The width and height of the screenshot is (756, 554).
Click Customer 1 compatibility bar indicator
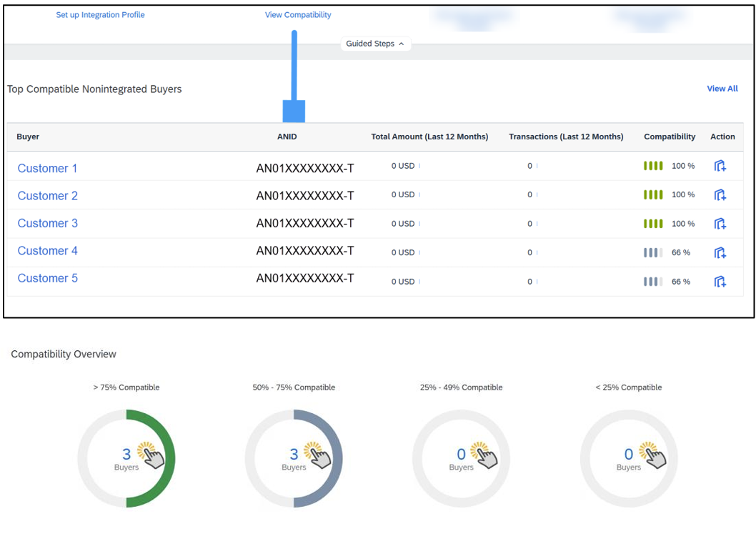point(653,166)
